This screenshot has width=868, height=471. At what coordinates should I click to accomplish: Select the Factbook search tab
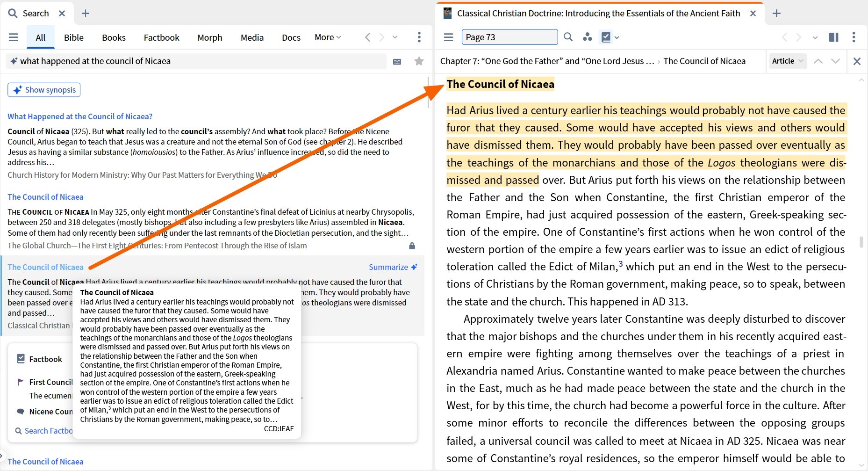click(x=161, y=37)
